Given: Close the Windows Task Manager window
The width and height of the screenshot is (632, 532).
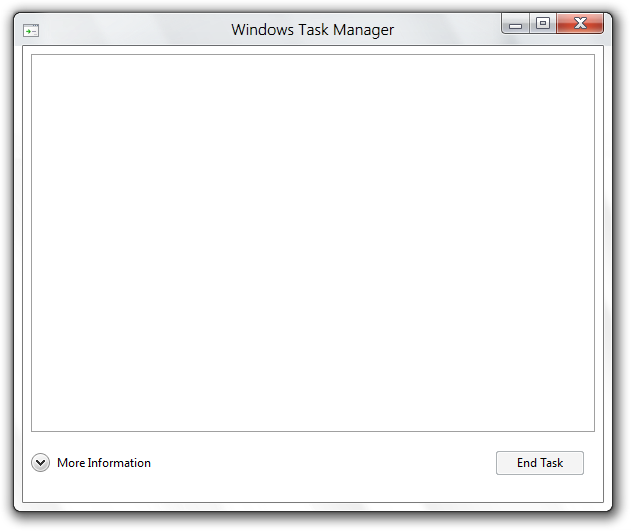Looking at the screenshot, I should [580, 23].
